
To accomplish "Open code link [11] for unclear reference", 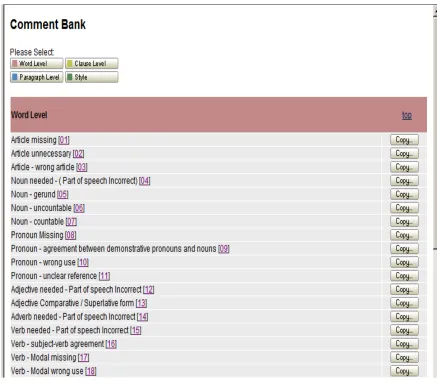I will [x=104, y=276].
